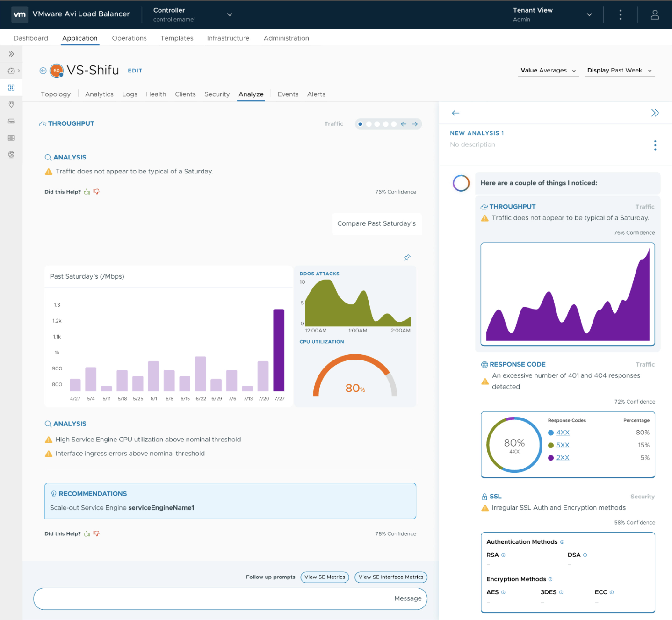Image resolution: width=672 pixels, height=620 pixels.
Task: Open the vertical three-dot menu in header
Action: pos(621,14)
